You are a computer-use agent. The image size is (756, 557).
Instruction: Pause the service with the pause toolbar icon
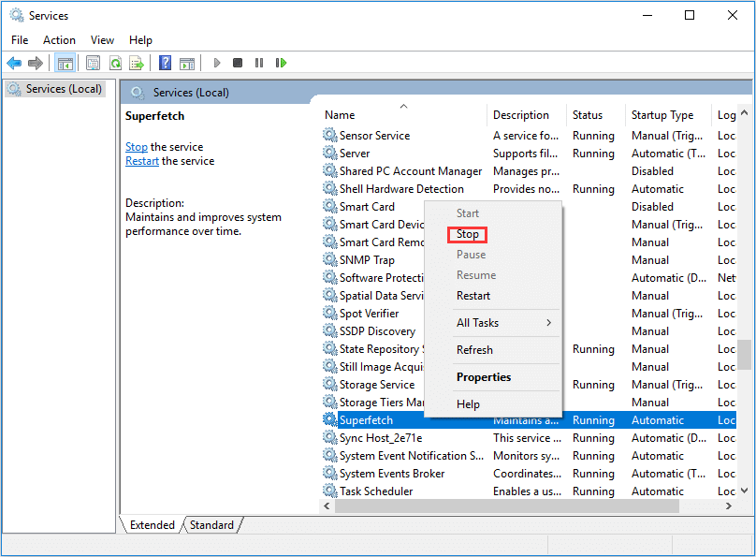click(x=259, y=63)
